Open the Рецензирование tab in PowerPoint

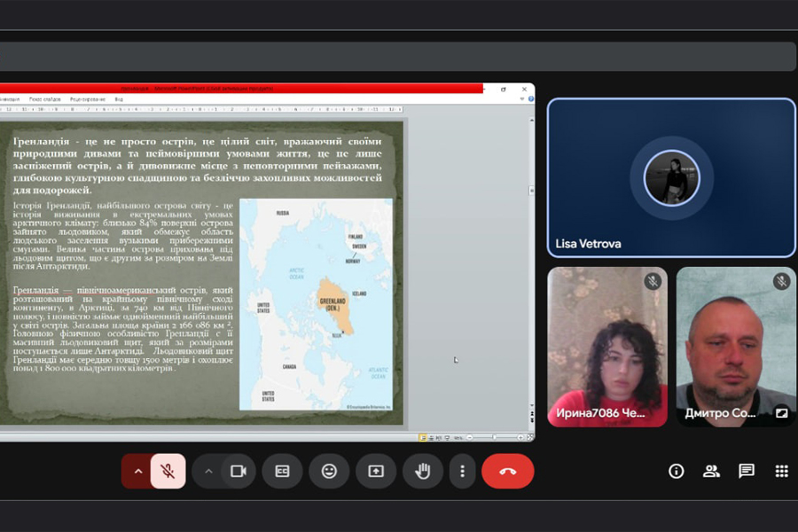click(88, 99)
